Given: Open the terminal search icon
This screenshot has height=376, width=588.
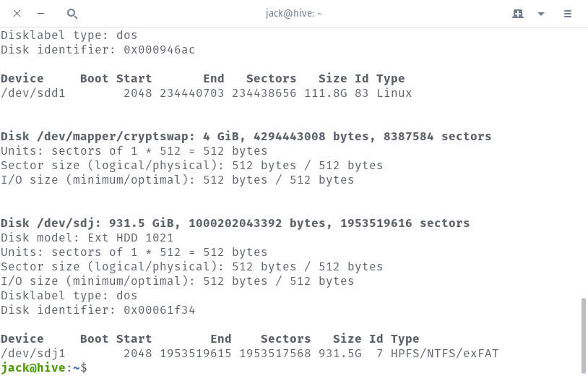Looking at the screenshot, I should [x=72, y=14].
